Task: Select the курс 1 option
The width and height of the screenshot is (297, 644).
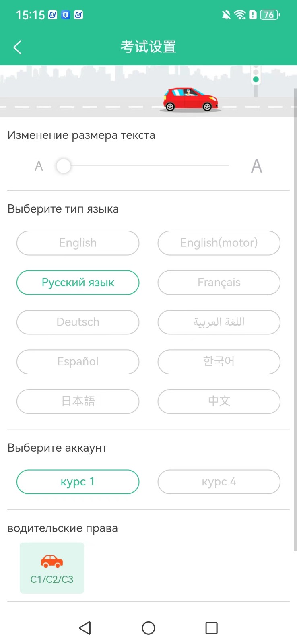Action: 78,481
